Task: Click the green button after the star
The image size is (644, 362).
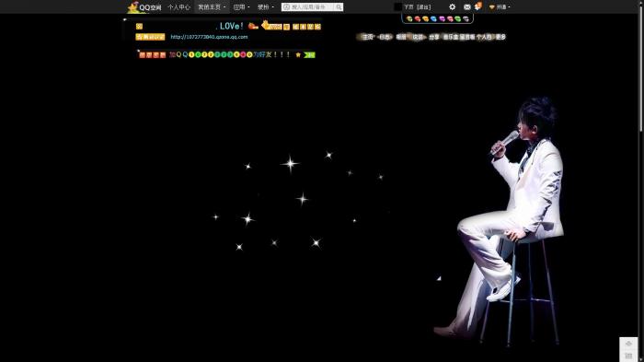Action: [x=309, y=54]
